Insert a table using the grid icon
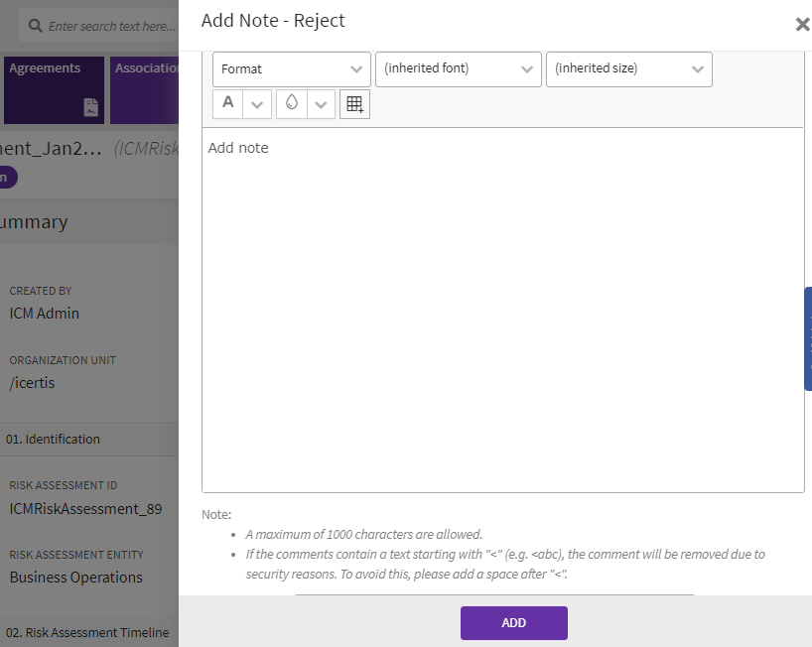This screenshot has width=812, height=647. pyautogui.click(x=354, y=104)
